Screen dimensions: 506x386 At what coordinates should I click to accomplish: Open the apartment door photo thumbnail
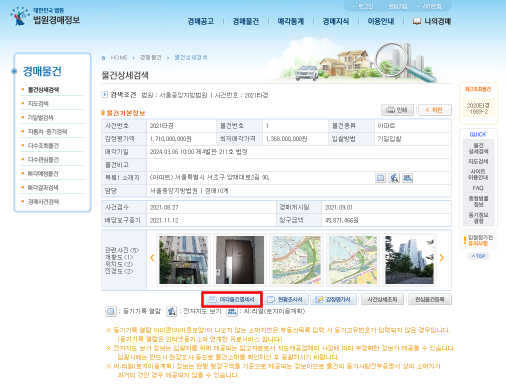[240, 260]
